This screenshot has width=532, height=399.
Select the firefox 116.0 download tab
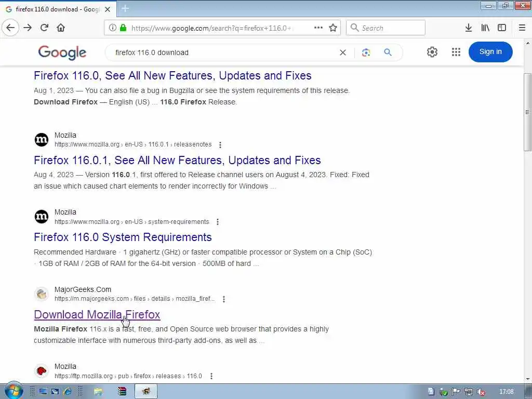(58, 9)
